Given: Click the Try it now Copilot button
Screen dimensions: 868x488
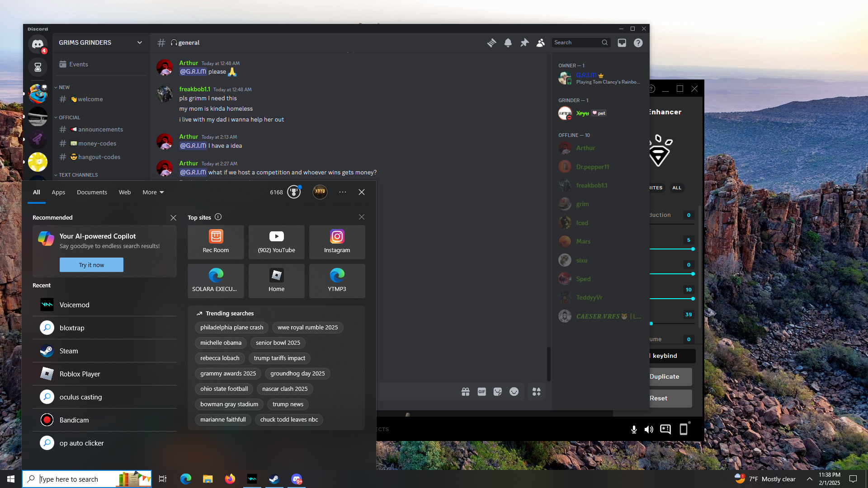Looking at the screenshot, I should [91, 265].
